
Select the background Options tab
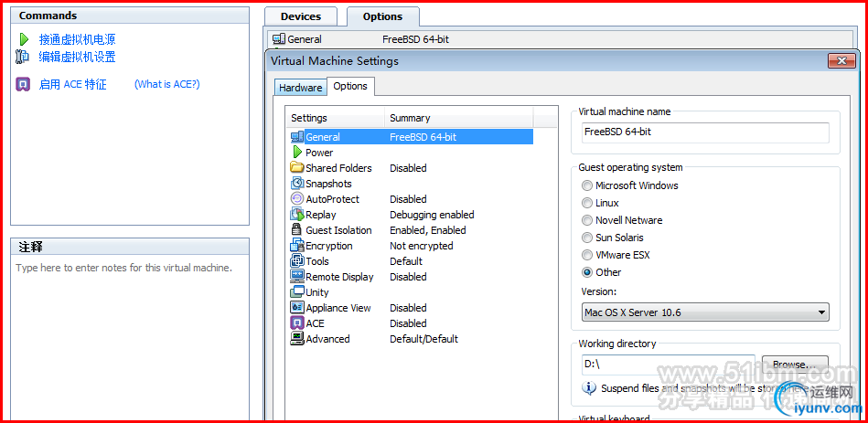pyautogui.click(x=382, y=16)
